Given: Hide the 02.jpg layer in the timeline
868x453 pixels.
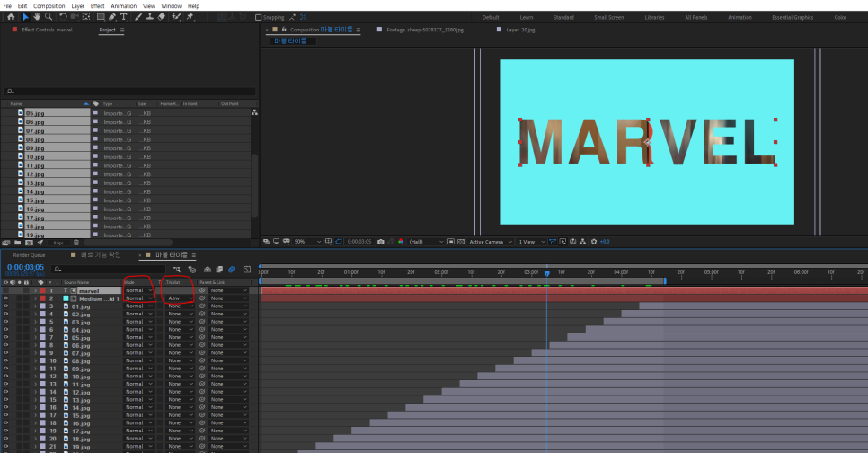Looking at the screenshot, I should [x=6, y=314].
